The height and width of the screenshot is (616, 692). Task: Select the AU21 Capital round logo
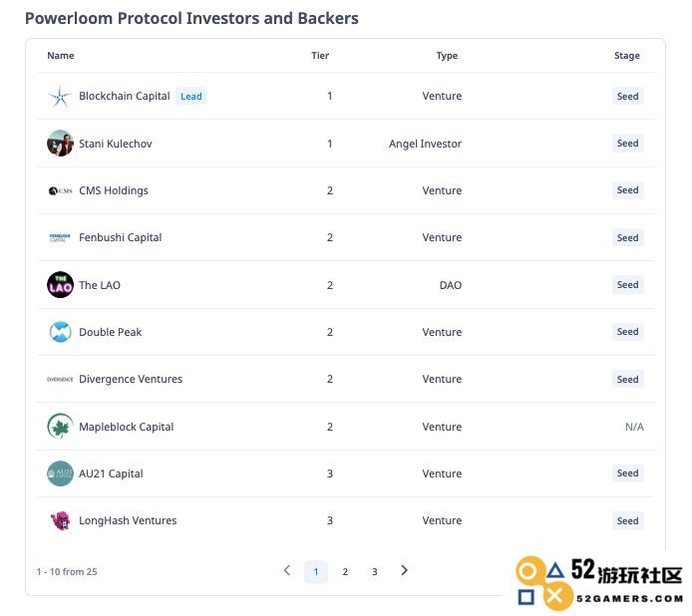pyautogui.click(x=60, y=473)
